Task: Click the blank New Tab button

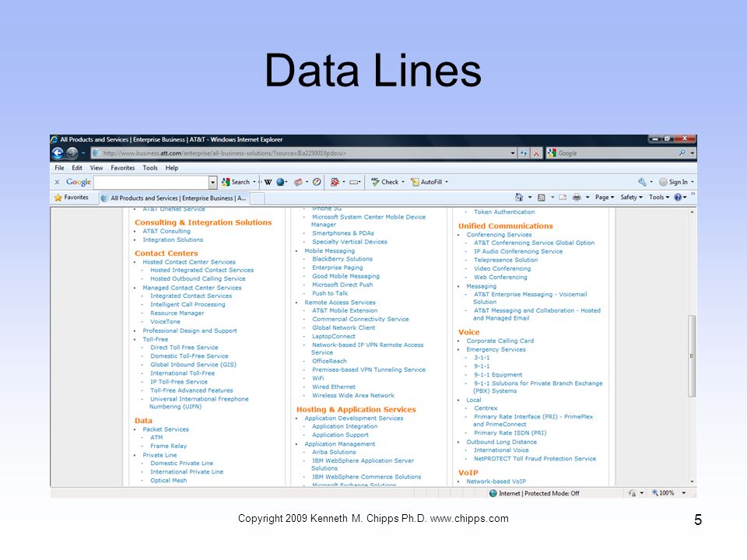Action: tap(258, 198)
